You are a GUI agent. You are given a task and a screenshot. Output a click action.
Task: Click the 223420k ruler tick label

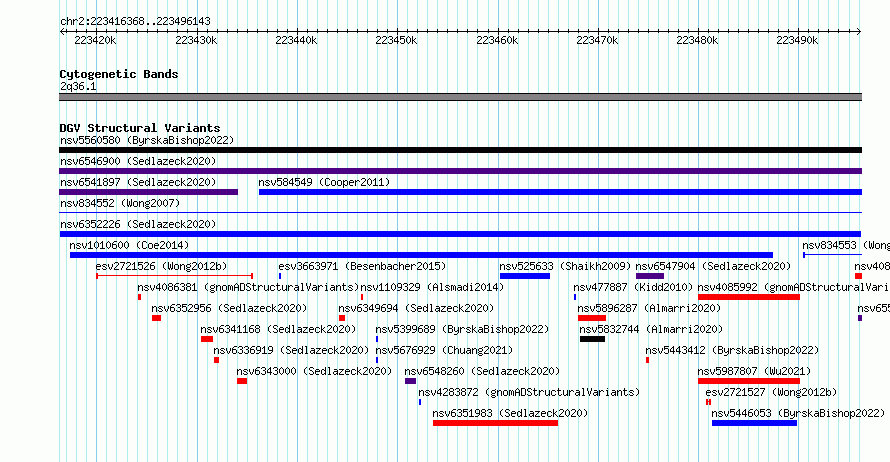(x=95, y=40)
